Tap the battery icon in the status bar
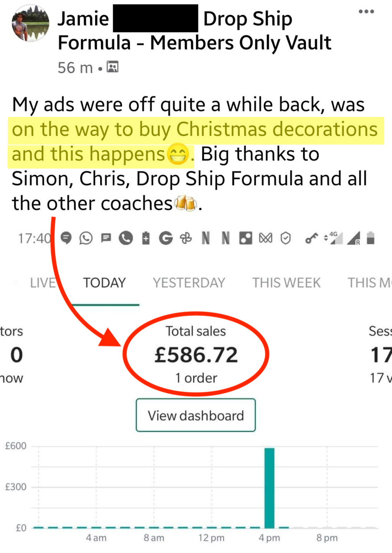 click(x=370, y=238)
